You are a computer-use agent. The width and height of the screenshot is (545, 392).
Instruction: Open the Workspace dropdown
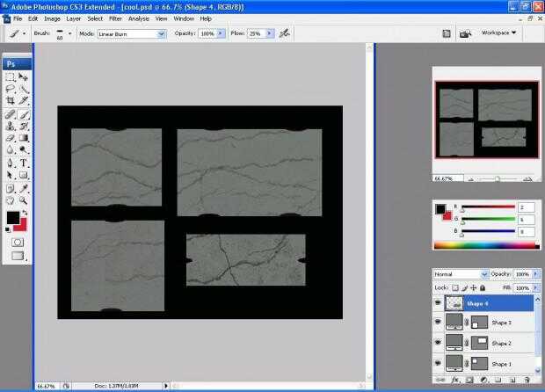coord(498,33)
